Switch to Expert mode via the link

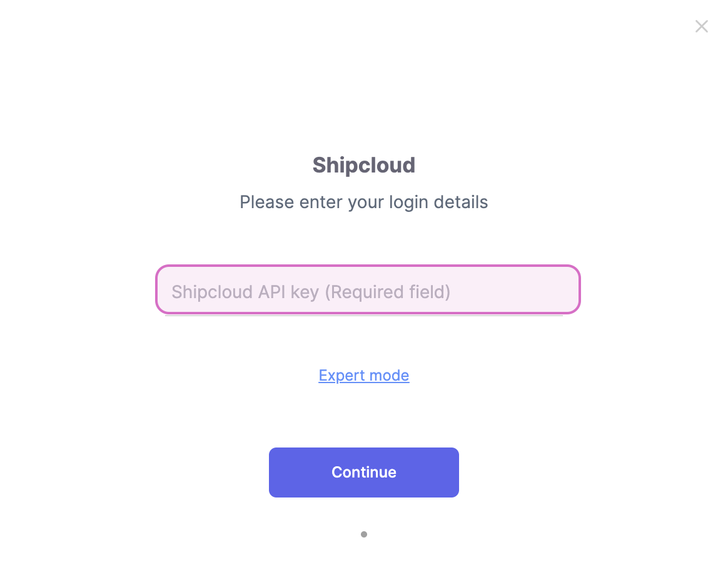click(x=363, y=375)
